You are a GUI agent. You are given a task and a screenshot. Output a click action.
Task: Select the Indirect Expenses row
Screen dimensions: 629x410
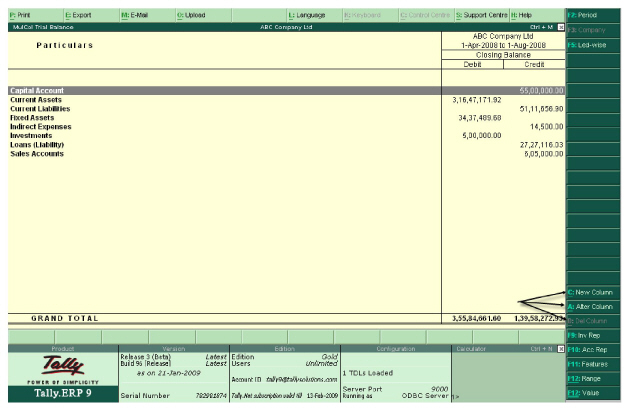pyautogui.click(x=286, y=127)
